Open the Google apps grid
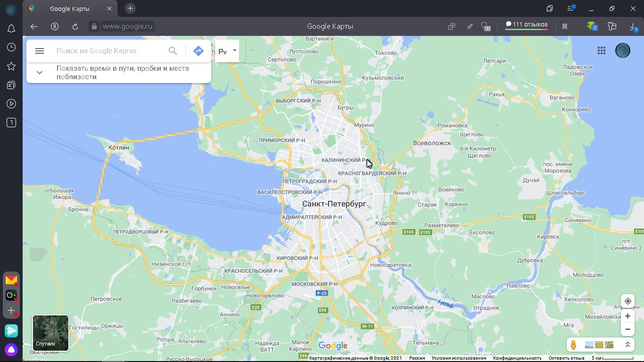The image size is (644, 362). tap(602, 50)
